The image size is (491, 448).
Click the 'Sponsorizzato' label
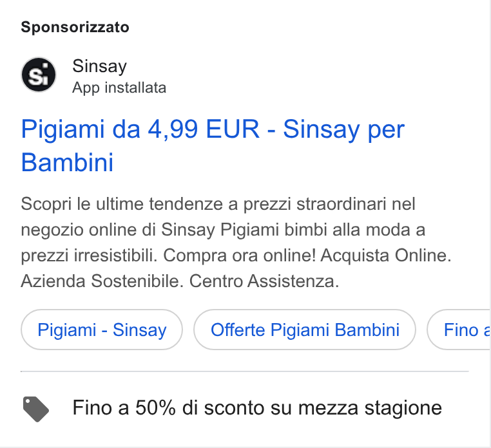point(75,27)
